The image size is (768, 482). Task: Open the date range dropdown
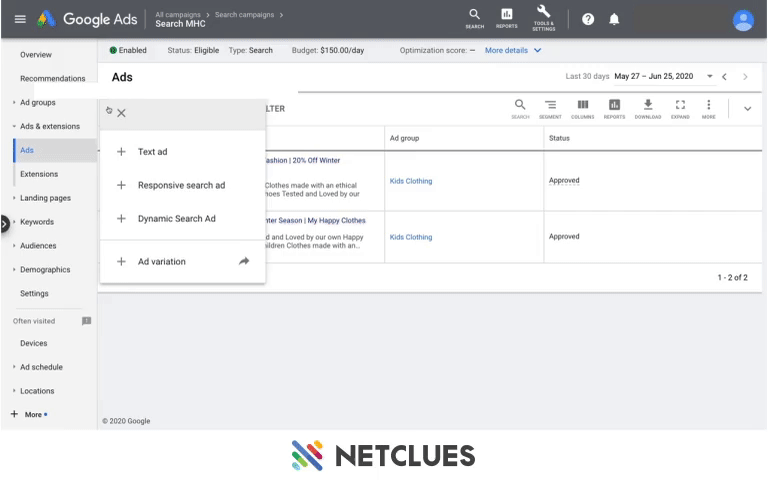coord(709,77)
